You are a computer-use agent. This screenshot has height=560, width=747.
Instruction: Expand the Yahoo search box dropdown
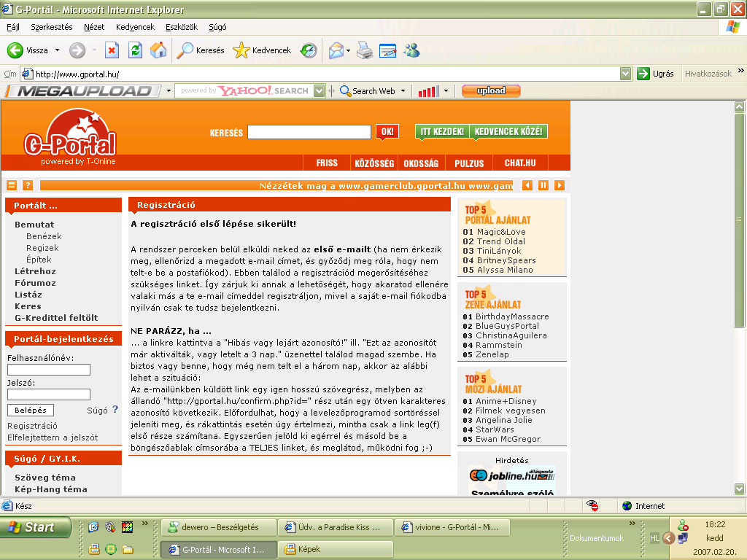[x=320, y=90]
